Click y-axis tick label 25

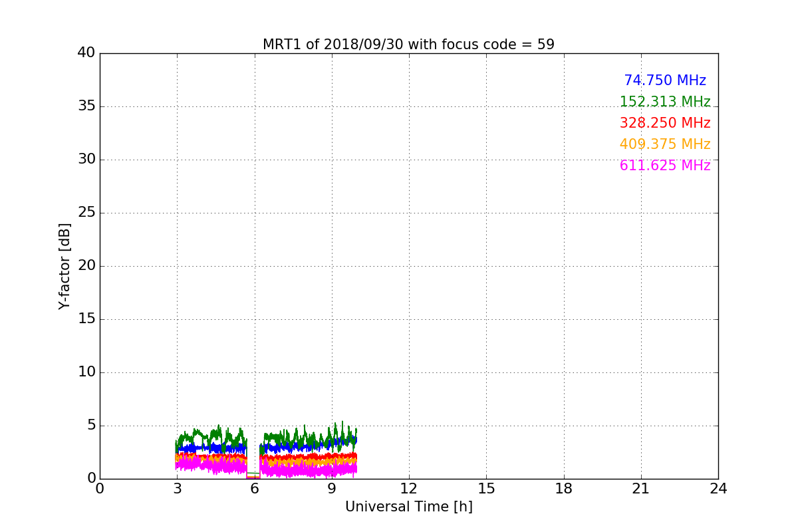pos(86,213)
